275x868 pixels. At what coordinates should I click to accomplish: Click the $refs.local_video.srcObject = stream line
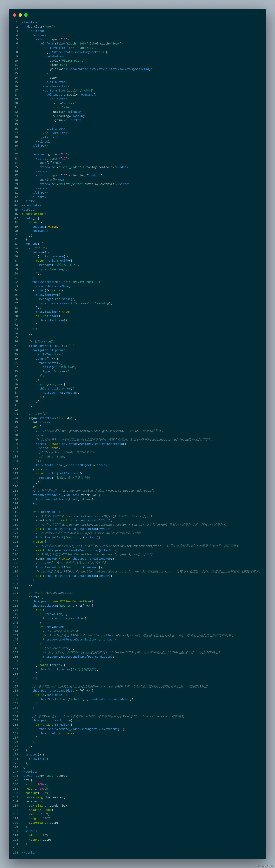(72, 465)
